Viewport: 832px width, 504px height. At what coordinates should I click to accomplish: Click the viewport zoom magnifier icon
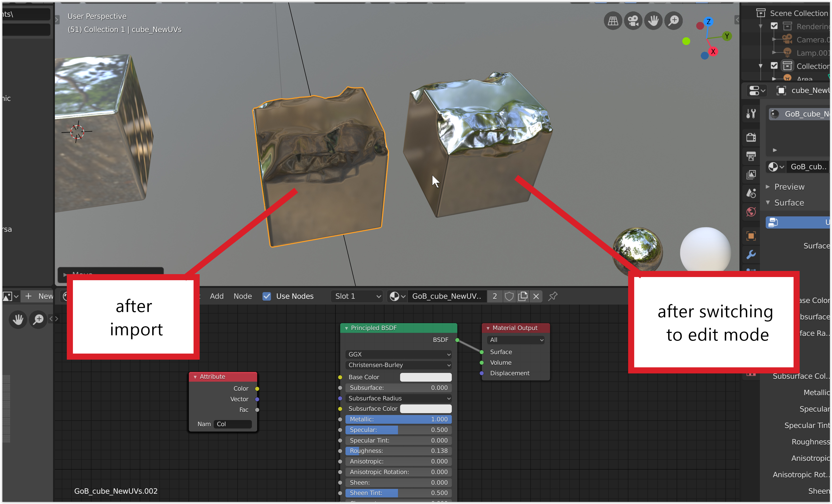click(674, 21)
